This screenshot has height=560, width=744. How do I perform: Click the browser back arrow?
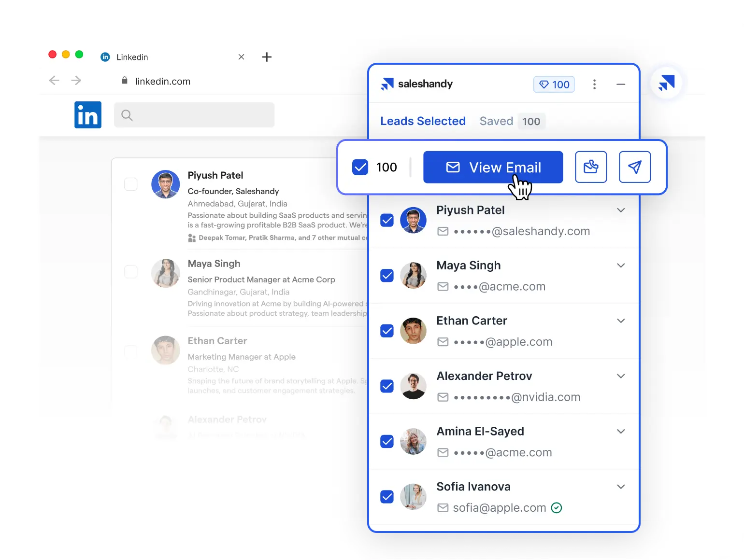54,81
